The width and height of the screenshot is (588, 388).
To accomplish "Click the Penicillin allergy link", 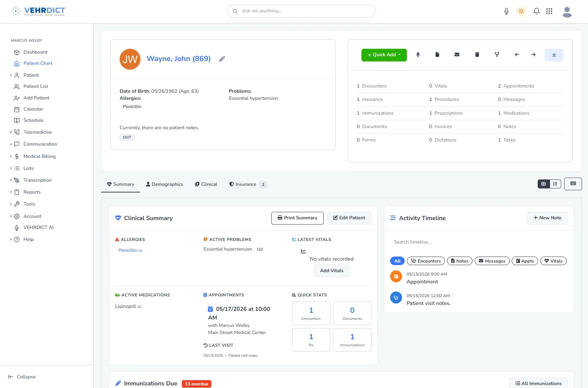I will coord(130,250).
